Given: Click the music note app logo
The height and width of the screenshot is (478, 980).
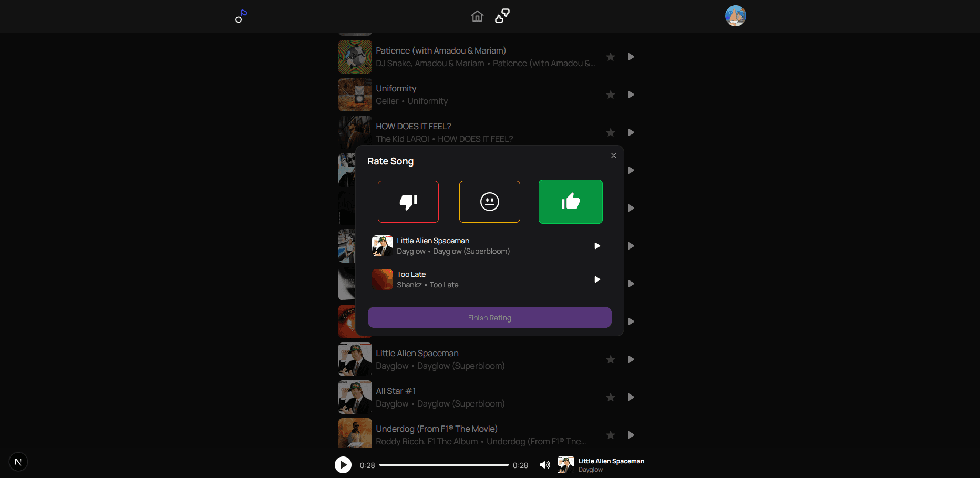Looking at the screenshot, I should coord(241,16).
